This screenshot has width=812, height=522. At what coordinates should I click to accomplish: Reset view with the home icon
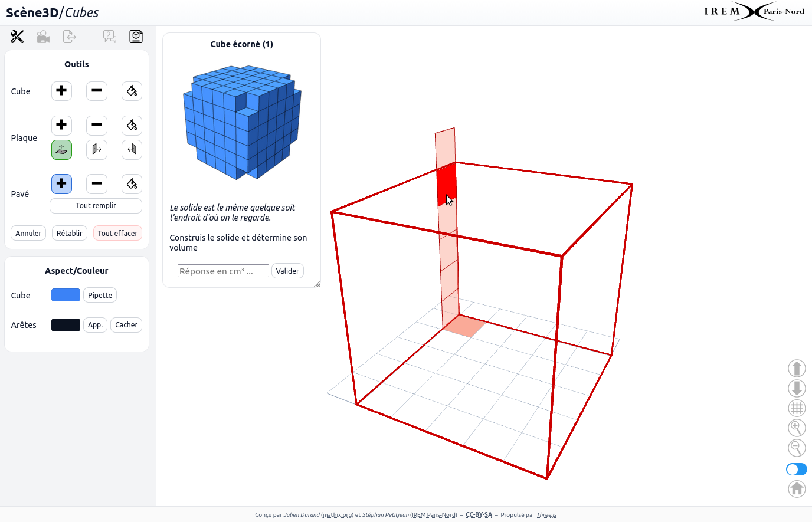click(x=797, y=488)
